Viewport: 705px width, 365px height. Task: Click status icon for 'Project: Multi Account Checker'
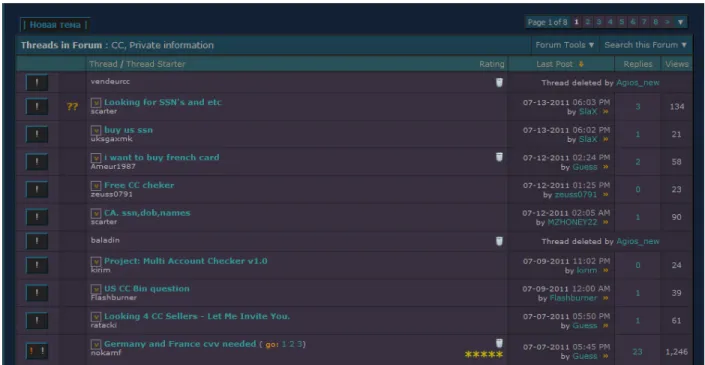click(x=37, y=266)
